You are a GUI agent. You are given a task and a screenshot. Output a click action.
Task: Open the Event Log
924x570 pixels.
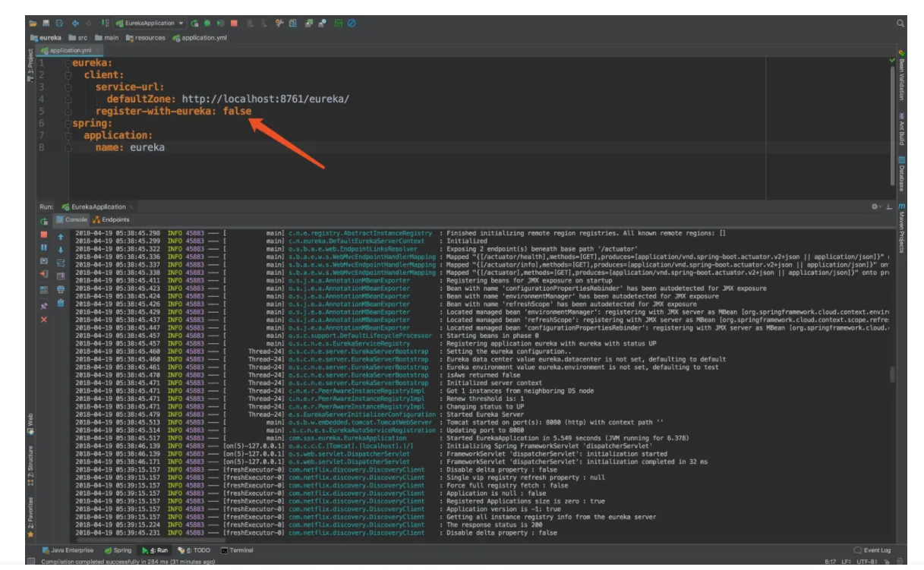(873, 550)
